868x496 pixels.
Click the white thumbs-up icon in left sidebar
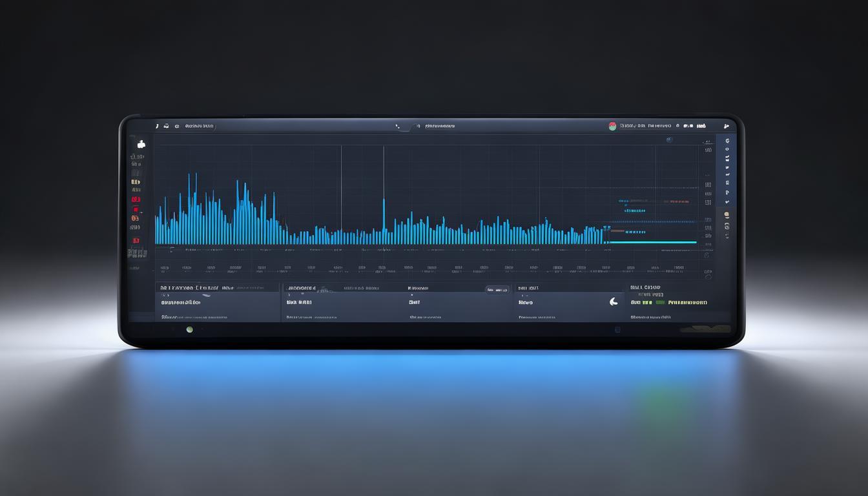tap(141, 145)
